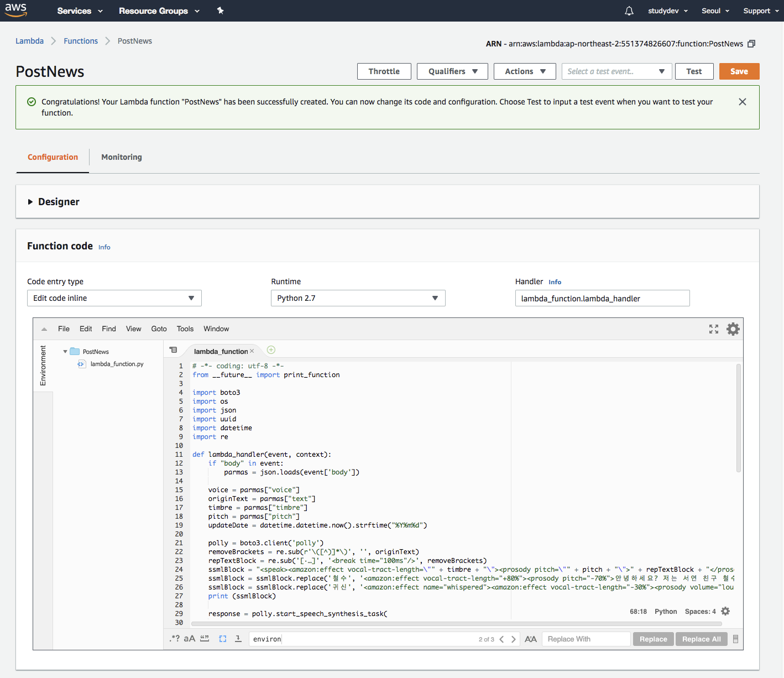Toggle the Environment side panel
Viewport: 784px width, 678px height.
(43, 366)
